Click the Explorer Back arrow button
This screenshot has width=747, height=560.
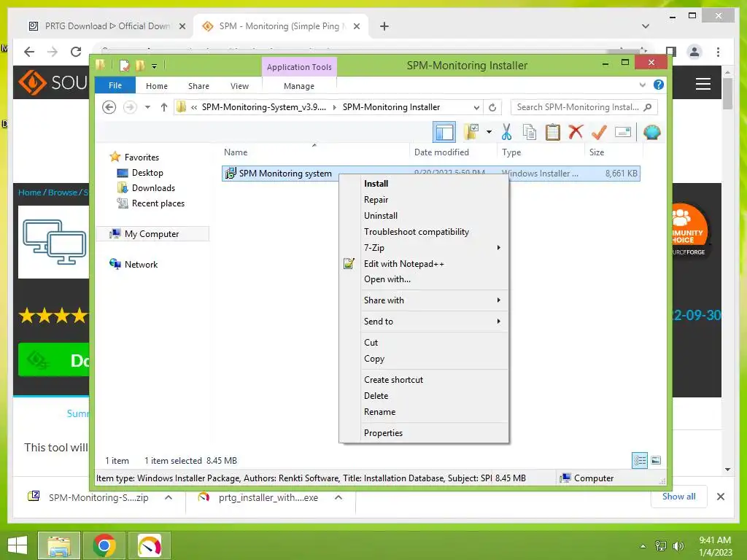(109, 107)
